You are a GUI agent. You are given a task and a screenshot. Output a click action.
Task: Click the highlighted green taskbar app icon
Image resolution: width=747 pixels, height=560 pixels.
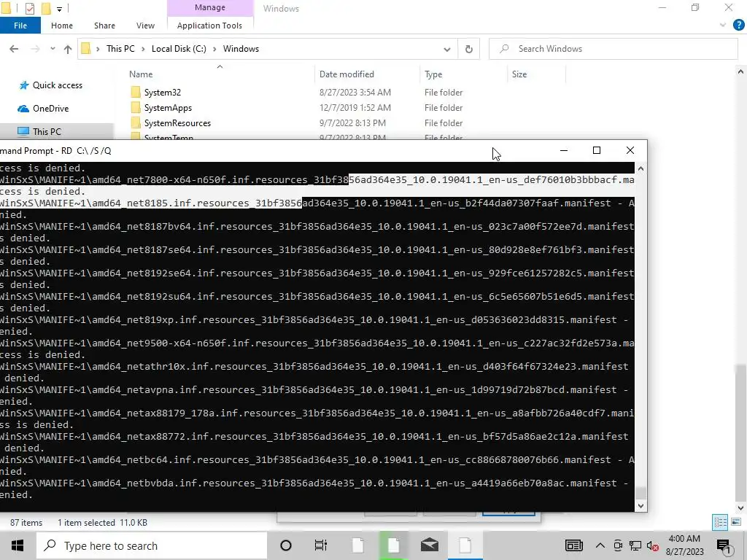tap(393, 545)
